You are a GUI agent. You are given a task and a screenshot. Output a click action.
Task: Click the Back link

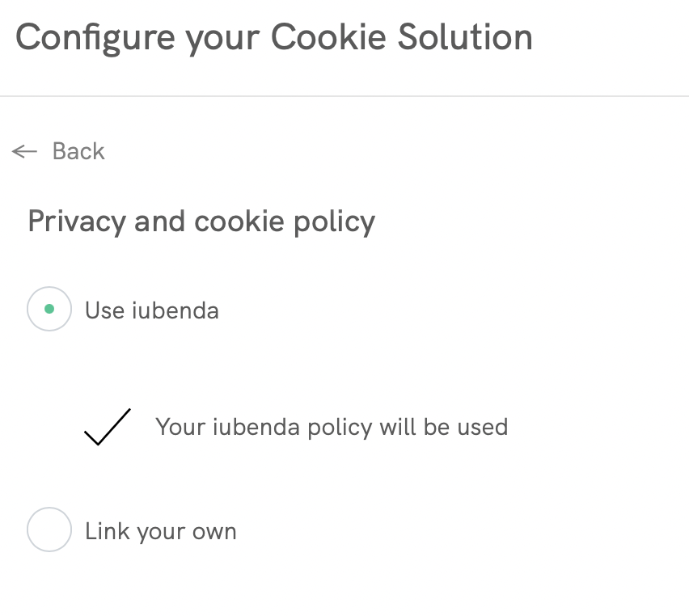pos(78,151)
